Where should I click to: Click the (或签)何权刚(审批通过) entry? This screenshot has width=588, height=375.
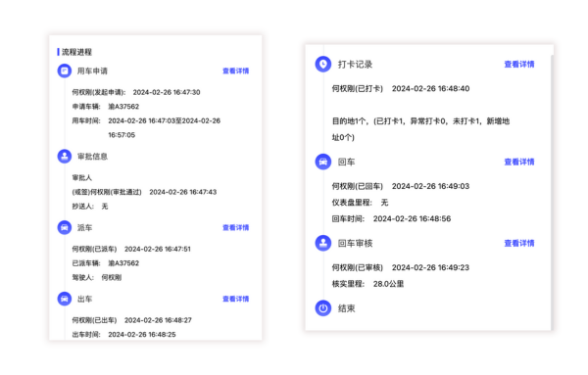[x=107, y=192]
